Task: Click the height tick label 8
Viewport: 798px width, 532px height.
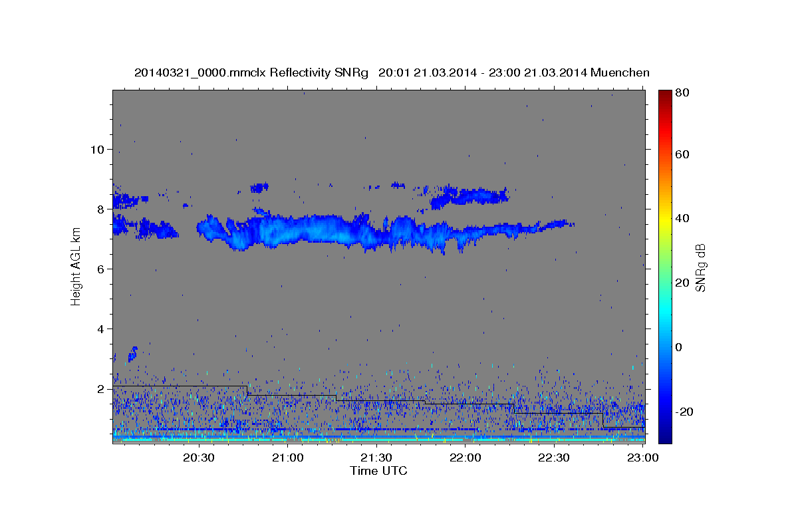Action: tap(100, 209)
